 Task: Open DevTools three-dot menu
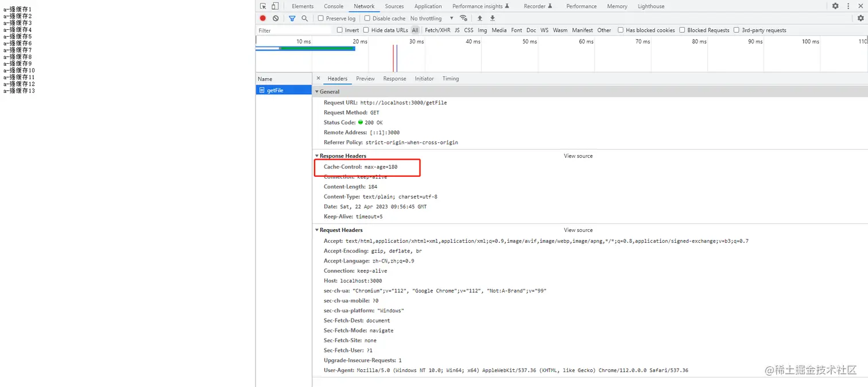(x=848, y=6)
